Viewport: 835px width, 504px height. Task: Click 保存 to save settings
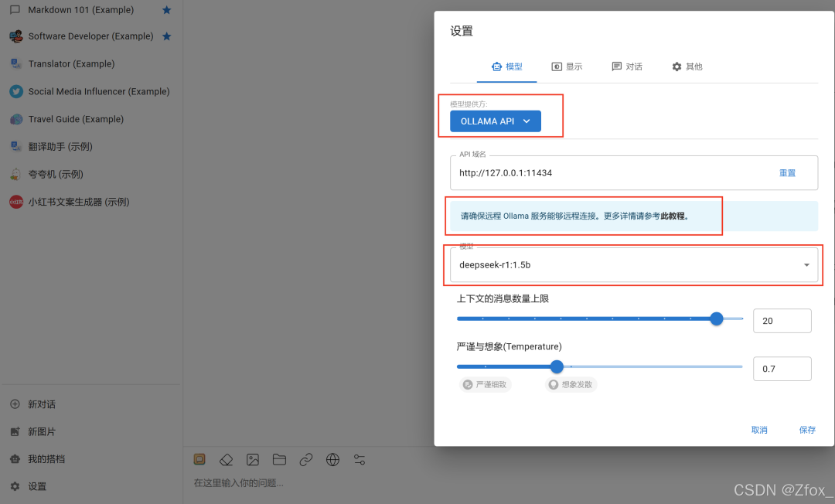coord(807,431)
